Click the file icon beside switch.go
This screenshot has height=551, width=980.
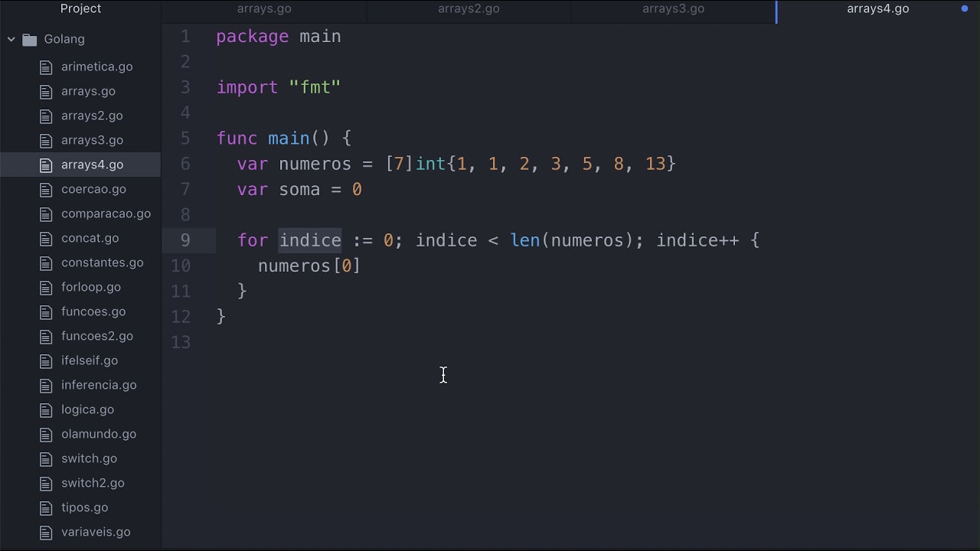(x=46, y=458)
